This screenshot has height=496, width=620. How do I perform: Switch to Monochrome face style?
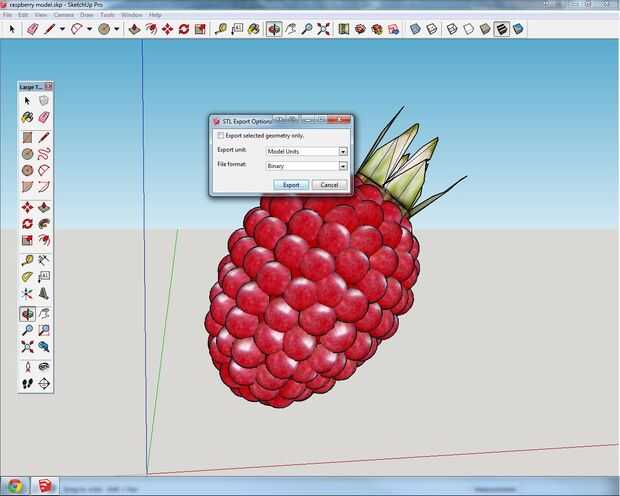click(518, 29)
